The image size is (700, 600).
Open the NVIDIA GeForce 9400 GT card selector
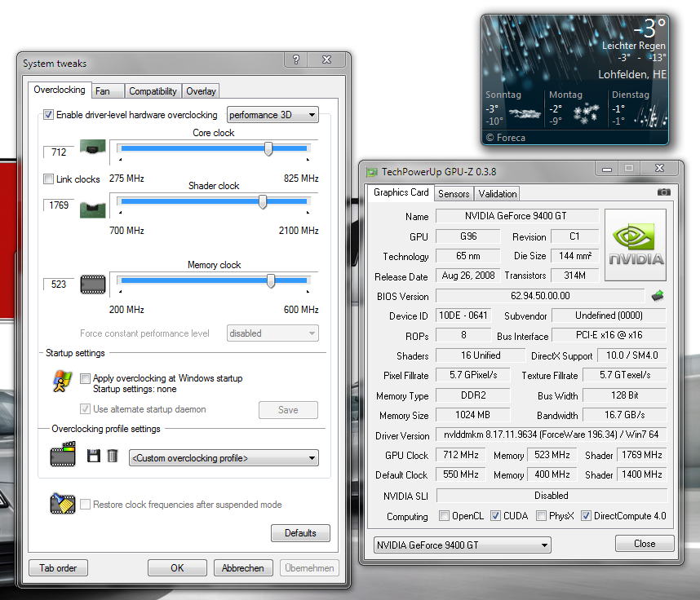click(x=462, y=545)
